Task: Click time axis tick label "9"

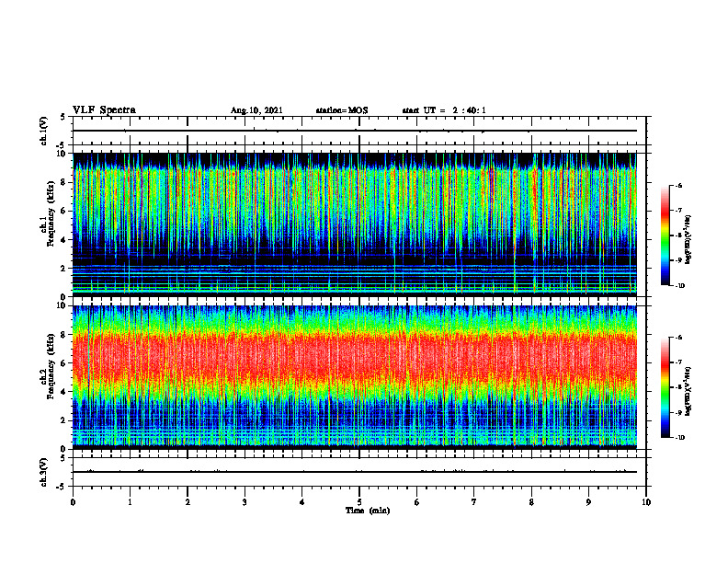Action: click(588, 502)
